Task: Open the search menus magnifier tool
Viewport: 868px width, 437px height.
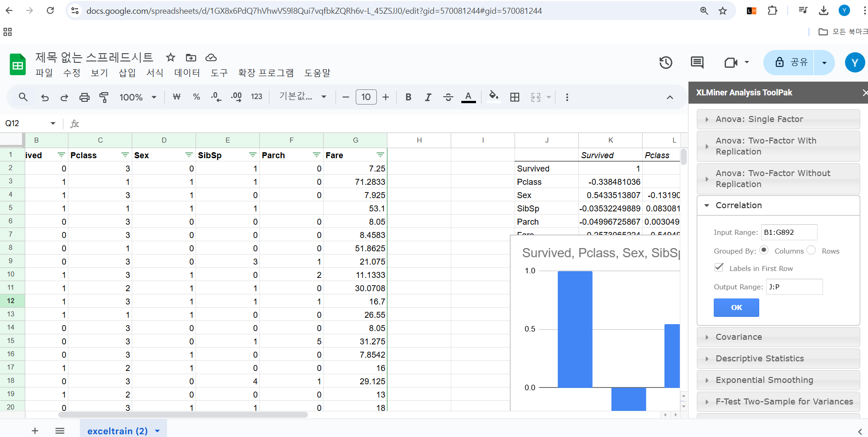Action: [23, 97]
